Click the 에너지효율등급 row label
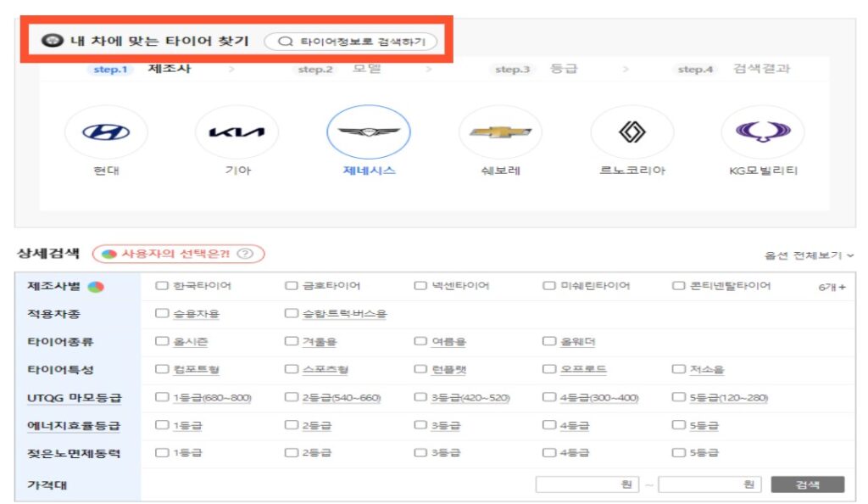This screenshot has width=868, height=504. pyautogui.click(x=74, y=425)
